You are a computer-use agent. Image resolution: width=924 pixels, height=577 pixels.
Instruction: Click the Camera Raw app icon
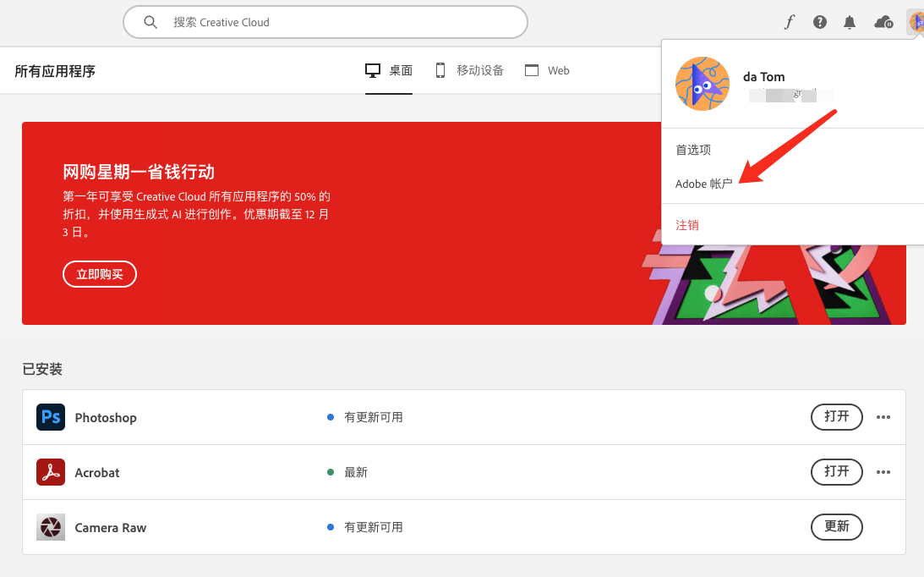point(51,527)
